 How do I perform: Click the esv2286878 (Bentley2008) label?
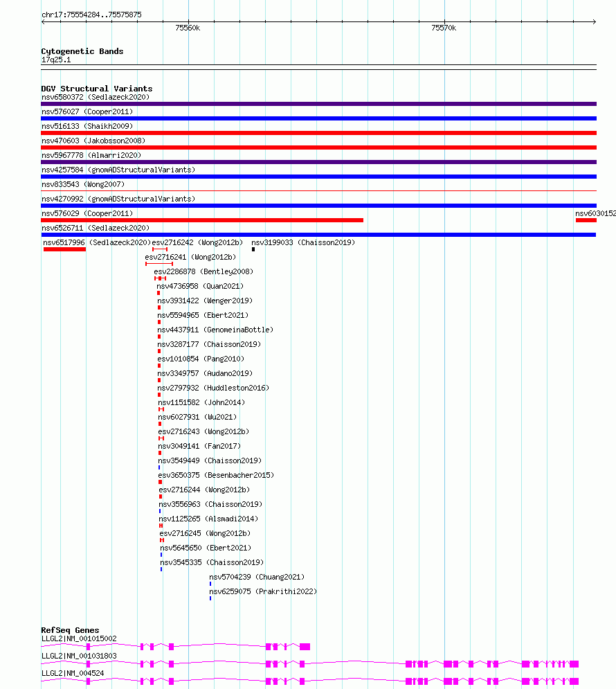coord(203,271)
